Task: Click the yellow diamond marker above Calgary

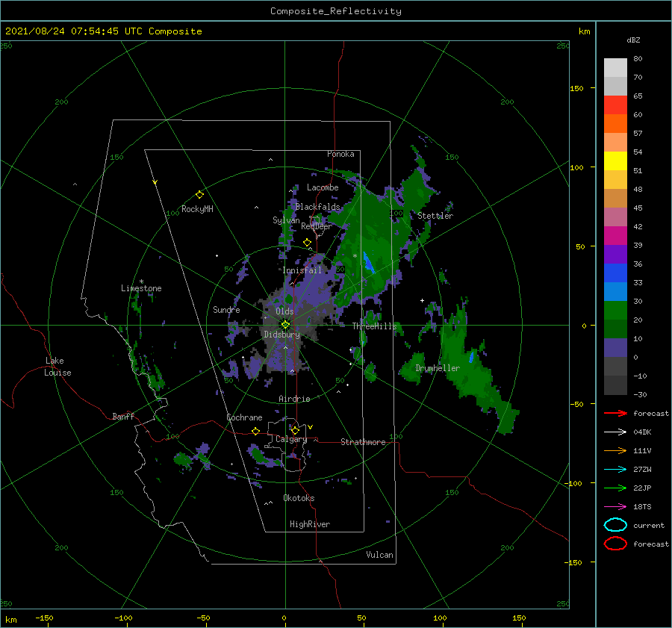Action: (295, 430)
